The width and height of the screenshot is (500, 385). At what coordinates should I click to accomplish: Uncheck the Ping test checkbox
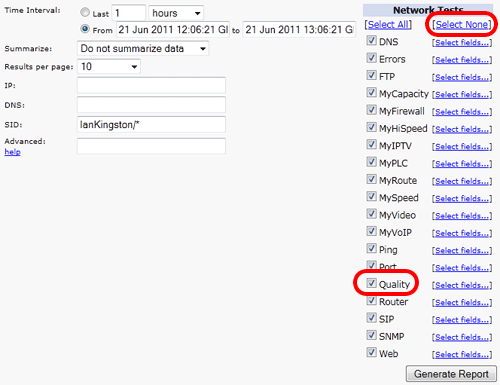[371, 249]
